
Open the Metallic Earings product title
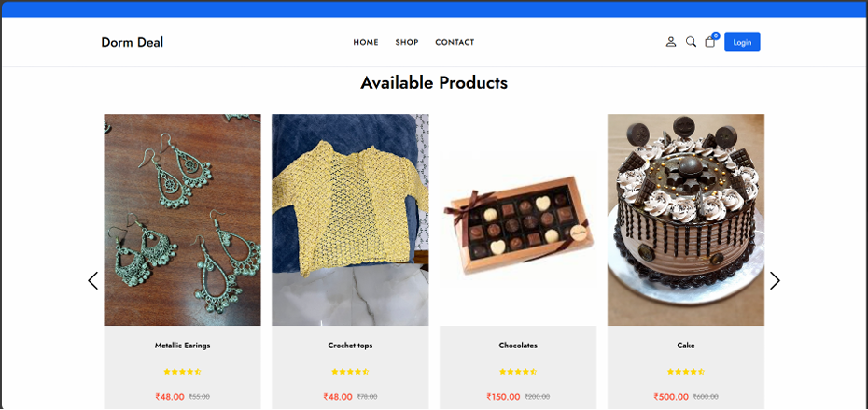pos(183,346)
